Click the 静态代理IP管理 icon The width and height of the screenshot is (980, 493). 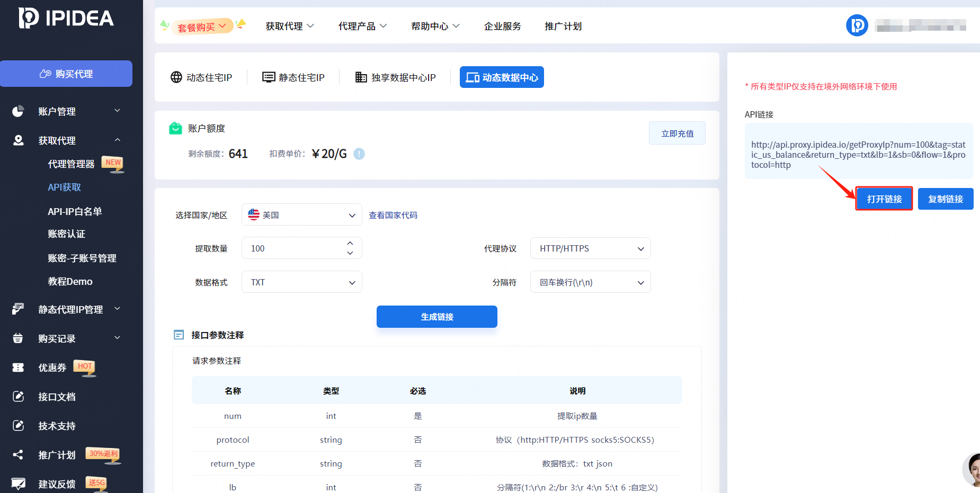pyautogui.click(x=18, y=309)
